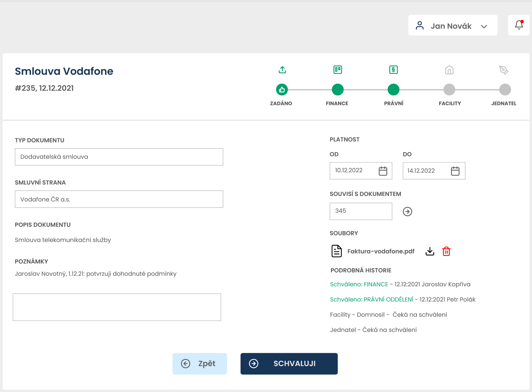This screenshot has width=532, height=392.
Task: Click the #235, 12.12.2021 document number
Action: point(44,88)
